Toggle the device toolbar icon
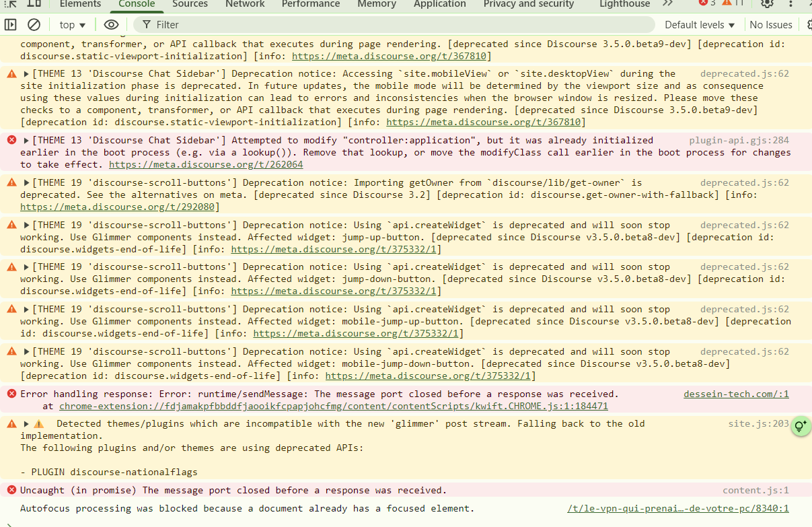The width and height of the screenshot is (812, 527). pos(34,3)
